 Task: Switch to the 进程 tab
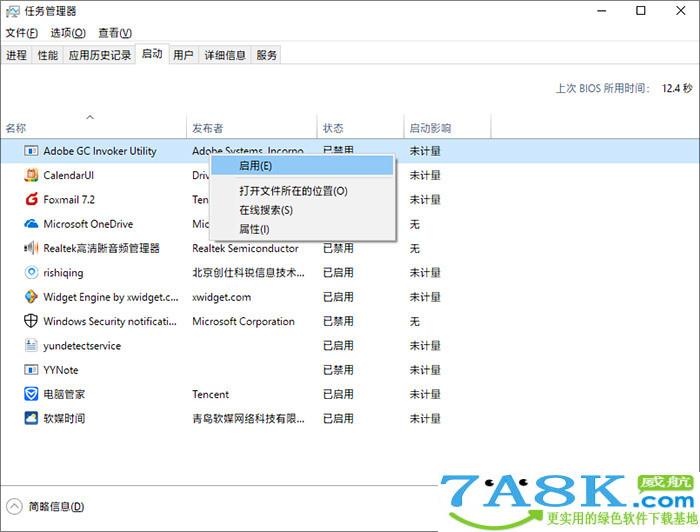coord(17,55)
